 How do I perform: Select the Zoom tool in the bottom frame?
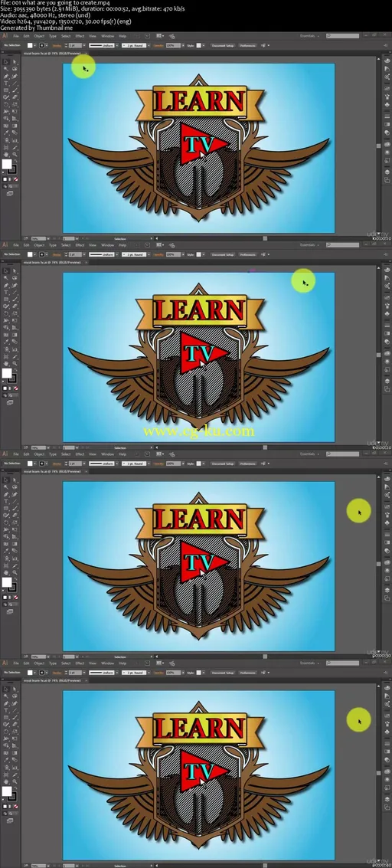tap(15, 781)
